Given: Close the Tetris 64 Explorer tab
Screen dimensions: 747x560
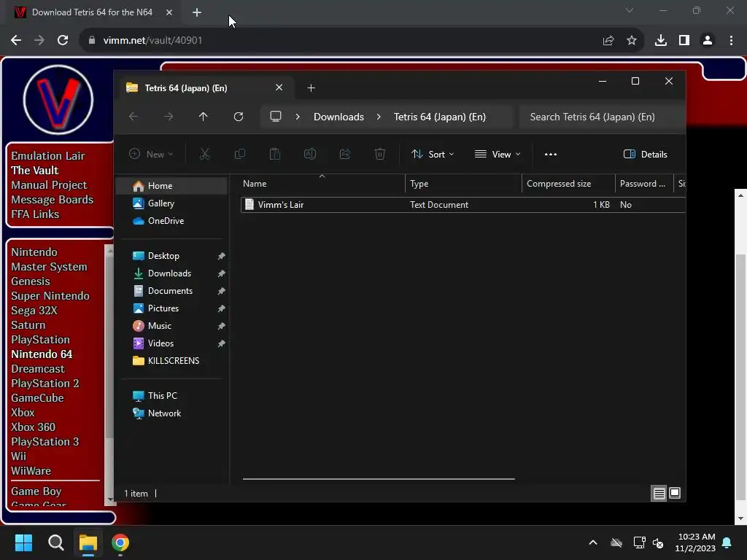Looking at the screenshot, I should (x=279, y=87).
